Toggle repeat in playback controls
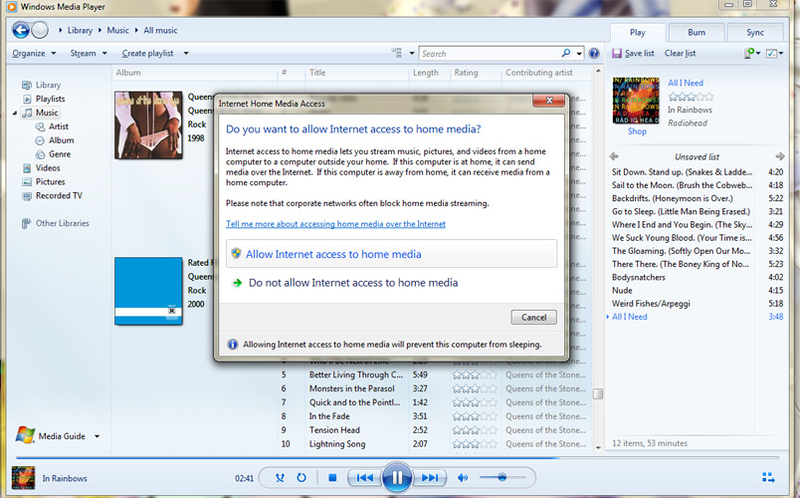 click(x=302, y=478)
